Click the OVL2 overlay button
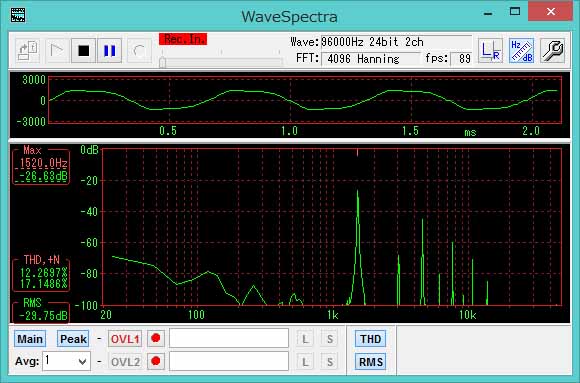This screenshot has width=580, height=383. pos(125,362)
